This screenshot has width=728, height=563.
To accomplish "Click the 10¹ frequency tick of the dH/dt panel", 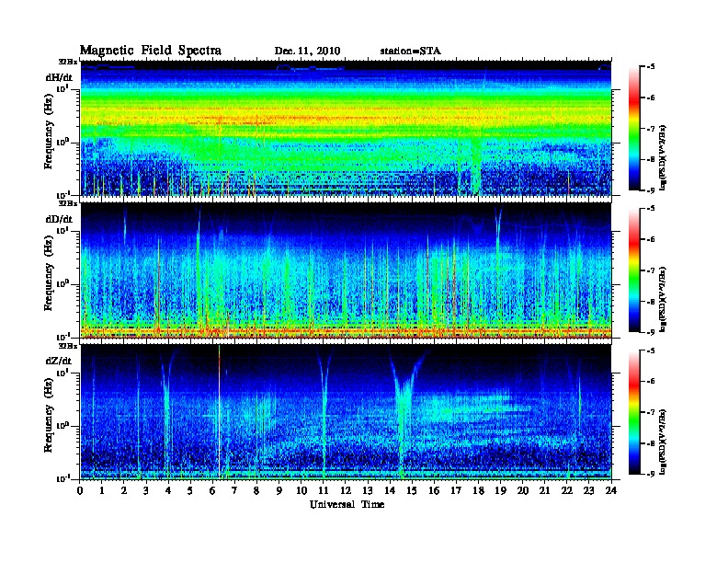I will click(63, 87).
